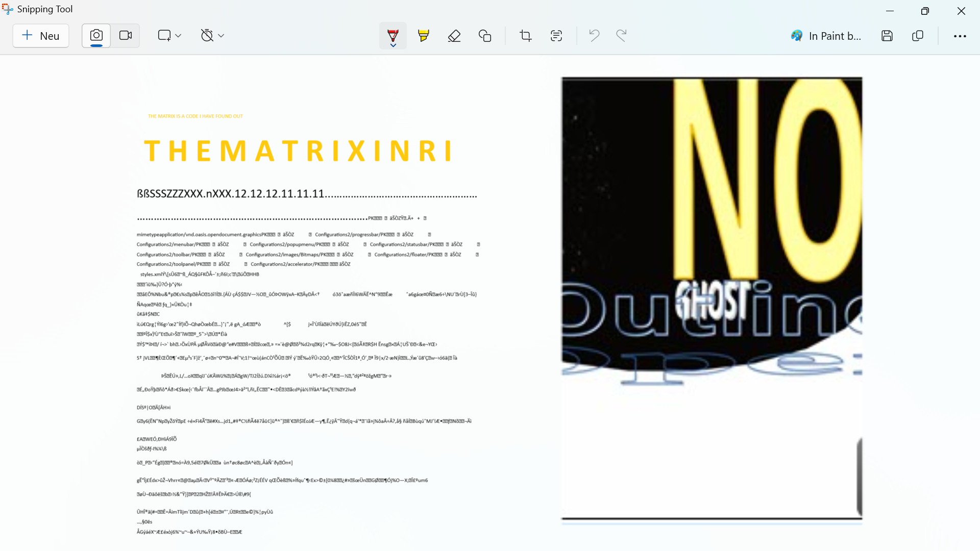Open the shapes tool

485,36
